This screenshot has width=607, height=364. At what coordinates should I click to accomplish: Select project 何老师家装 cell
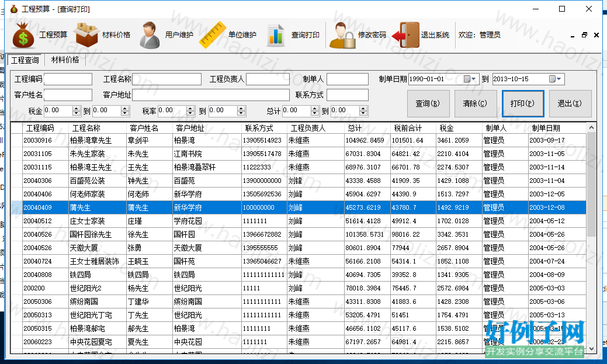click(98, 194)
